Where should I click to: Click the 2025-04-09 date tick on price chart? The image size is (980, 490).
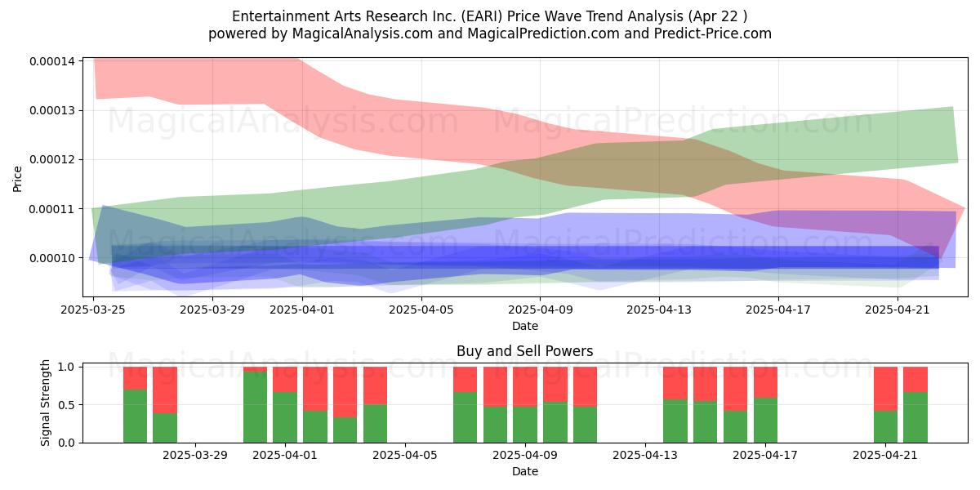tap(541, 310)
